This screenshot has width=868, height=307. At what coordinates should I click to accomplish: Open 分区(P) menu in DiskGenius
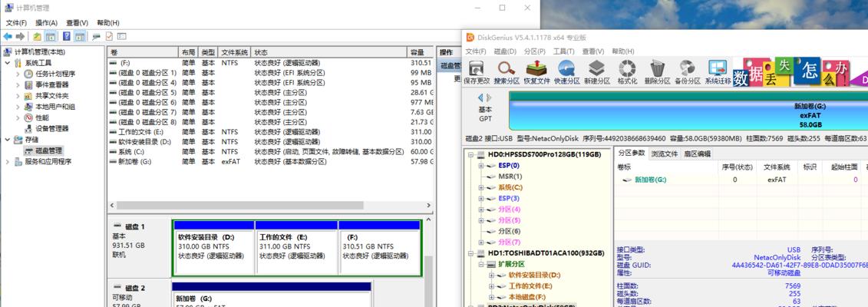coord(534,51)
